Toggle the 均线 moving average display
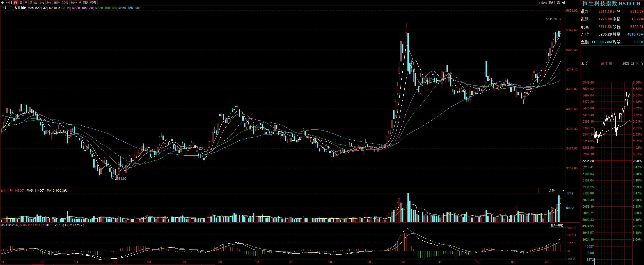Screen dimensions: 644x265 pos(552,3)
